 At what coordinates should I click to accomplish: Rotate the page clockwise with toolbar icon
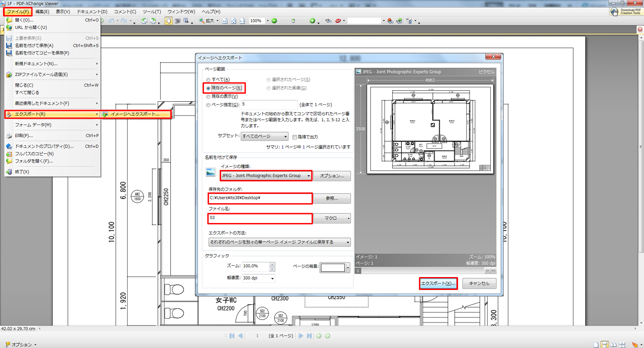point(153,21)
